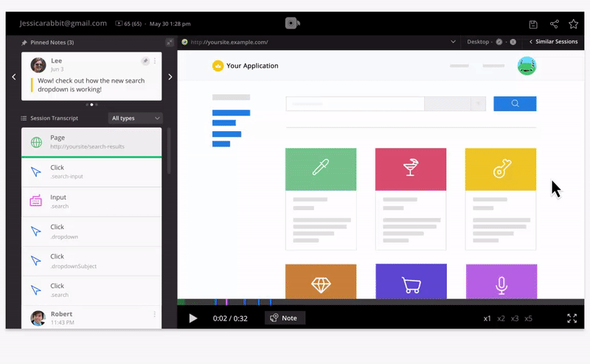Click the collapse icon beside Pinned Notes
Screen dimensions: 590x364
170,43
